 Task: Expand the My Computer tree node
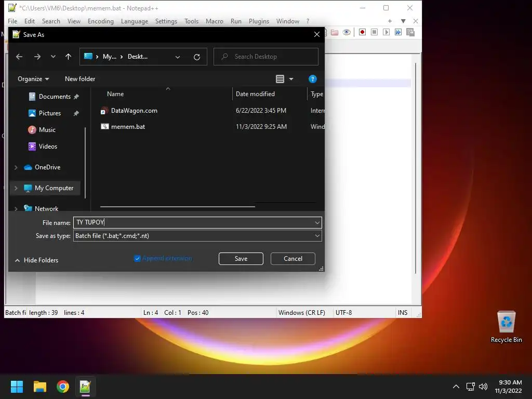(16, 188)
